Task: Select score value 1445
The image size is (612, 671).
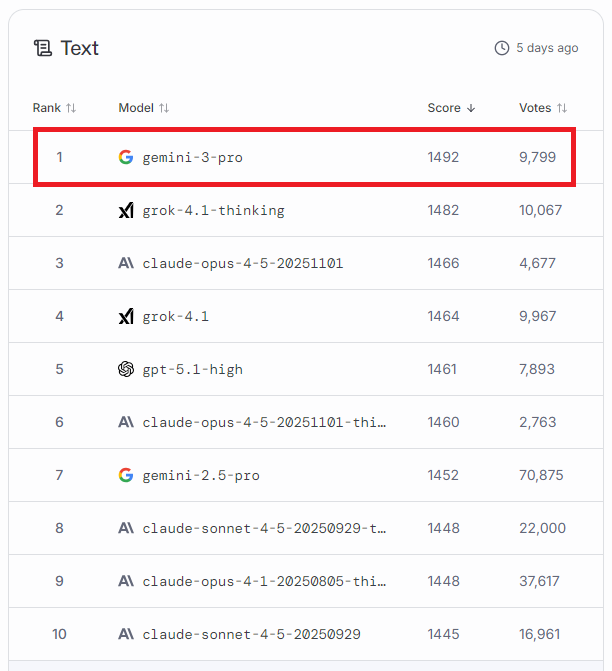Action: 443,634
